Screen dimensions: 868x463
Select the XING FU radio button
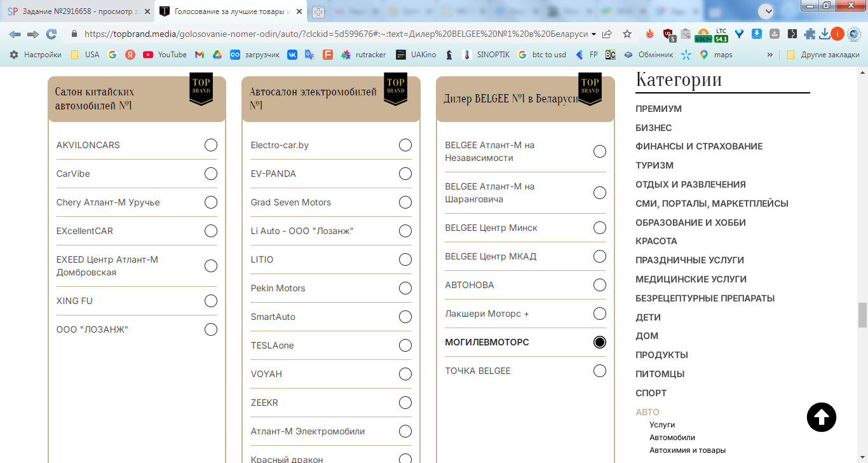tap(211, 301)
